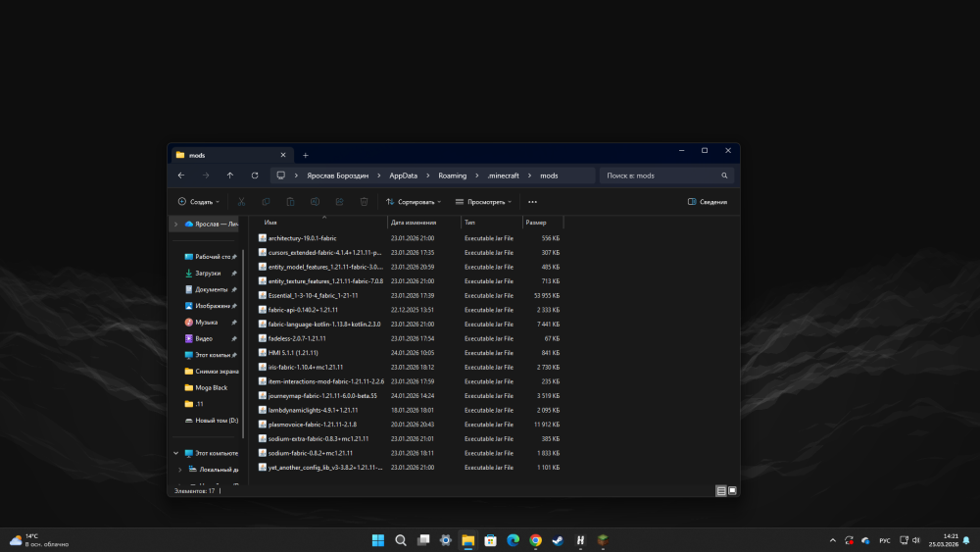Open Microsoft Edge from taskbar

tap(514, 540)
